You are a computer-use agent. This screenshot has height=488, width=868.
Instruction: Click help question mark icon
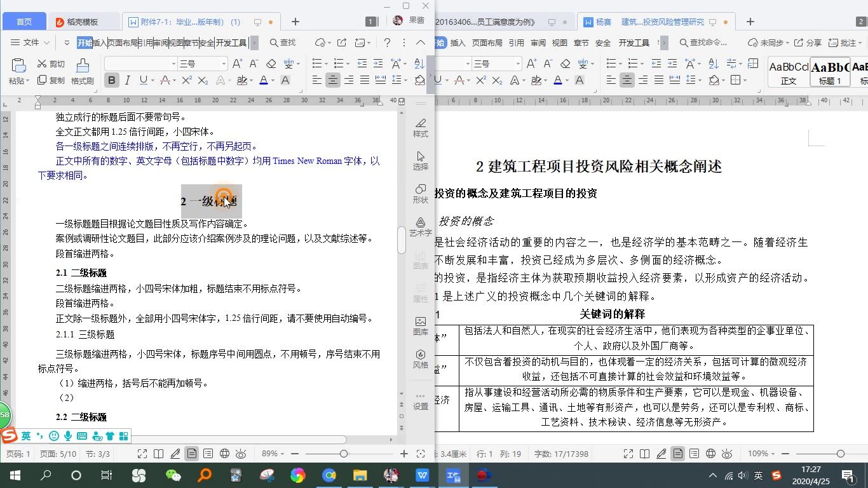[387, 43]
